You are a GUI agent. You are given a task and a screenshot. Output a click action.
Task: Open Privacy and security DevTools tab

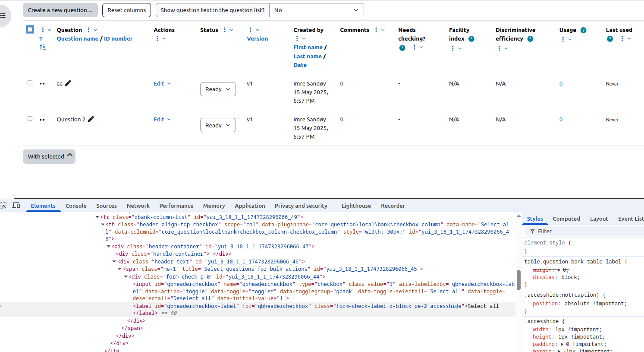coord(301,206)
